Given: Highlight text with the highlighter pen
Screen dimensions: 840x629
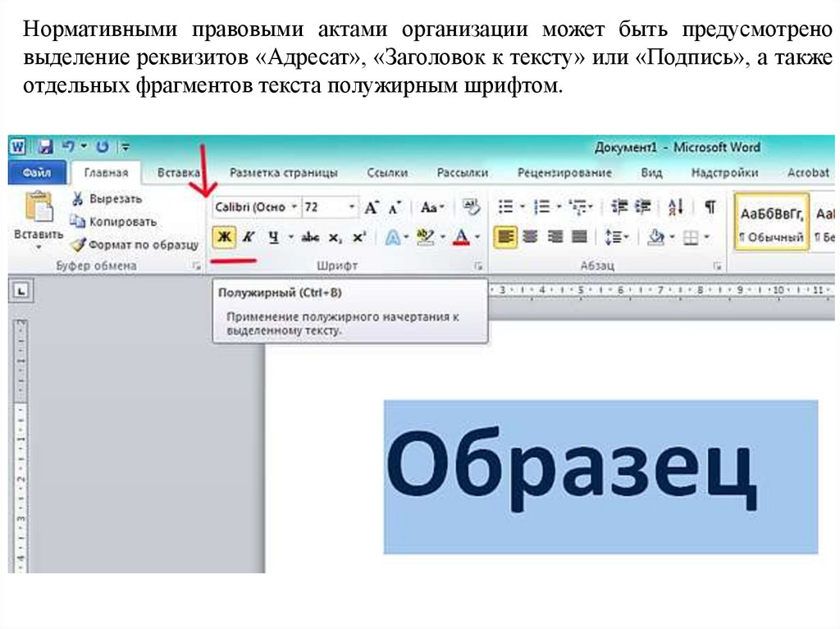Looking at the screenshot, I should click(x=426, y=237).
